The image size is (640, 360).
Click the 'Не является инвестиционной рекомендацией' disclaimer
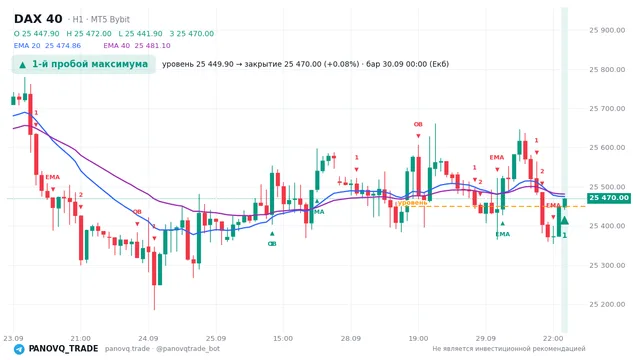click(509, 349)
